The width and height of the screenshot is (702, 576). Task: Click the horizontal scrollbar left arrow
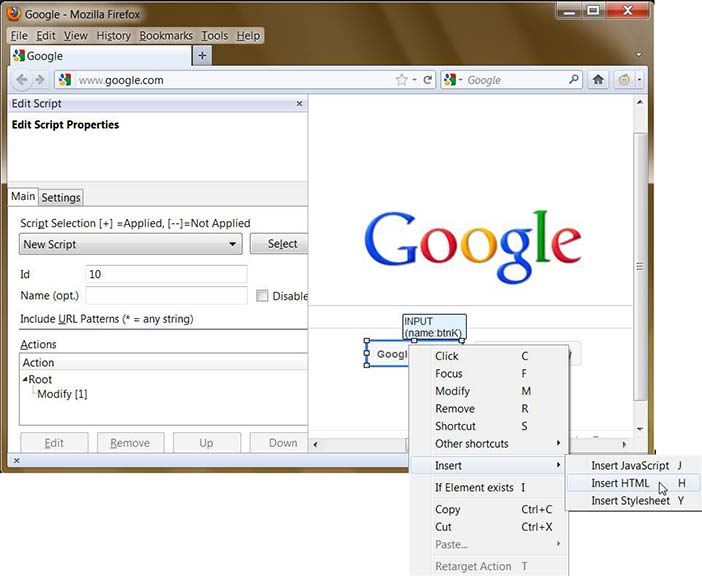pyautogui.click(x=315, y=444)
